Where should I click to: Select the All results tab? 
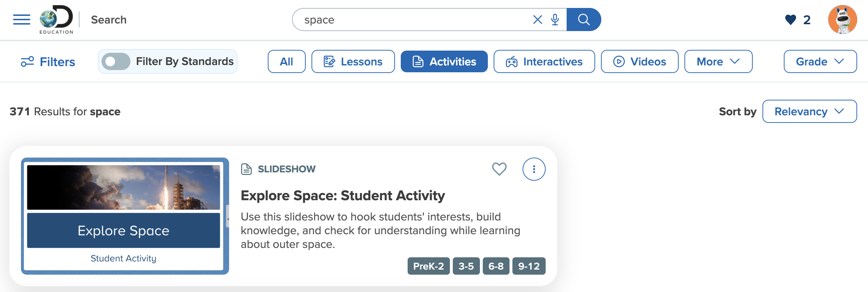point(287,61)
